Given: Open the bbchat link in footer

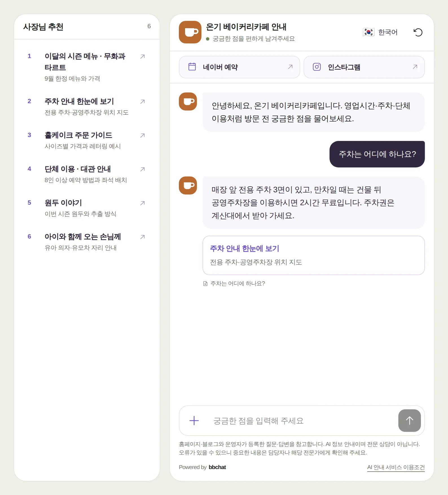Looking at the screenshot, I should (x=217, y=467).
